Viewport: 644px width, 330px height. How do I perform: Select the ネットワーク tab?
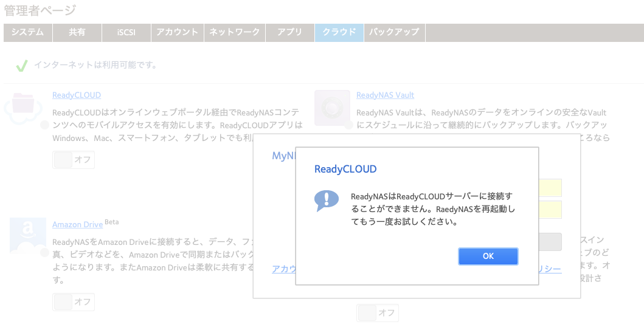click(x=235, y=32)
